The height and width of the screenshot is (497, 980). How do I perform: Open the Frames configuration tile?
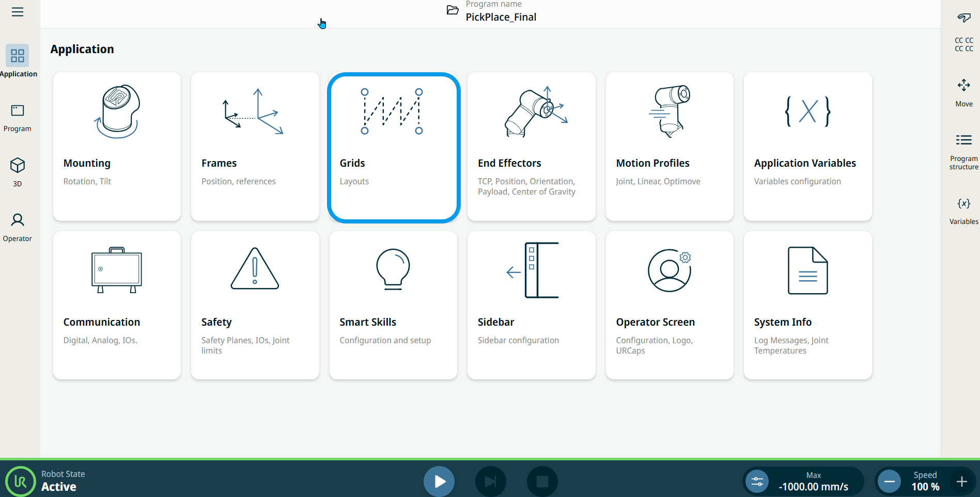click(255, 147)
